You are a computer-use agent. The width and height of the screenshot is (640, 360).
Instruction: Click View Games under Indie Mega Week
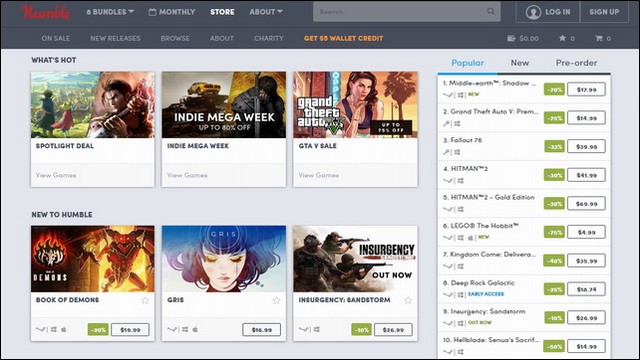tap(187, 175)
